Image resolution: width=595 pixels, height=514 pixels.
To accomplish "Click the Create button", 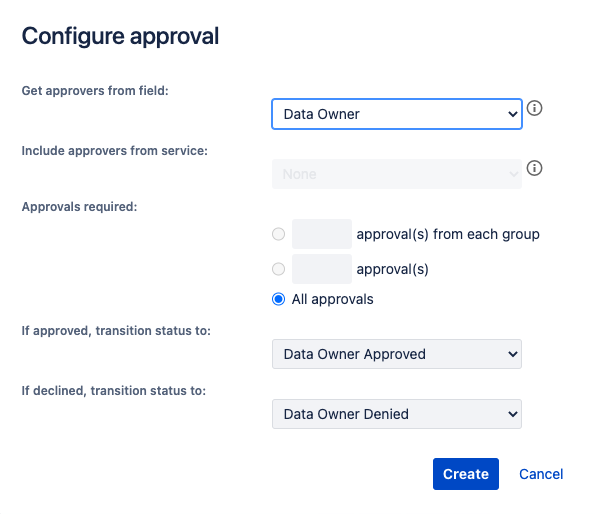I will click(x=466, y=474).
